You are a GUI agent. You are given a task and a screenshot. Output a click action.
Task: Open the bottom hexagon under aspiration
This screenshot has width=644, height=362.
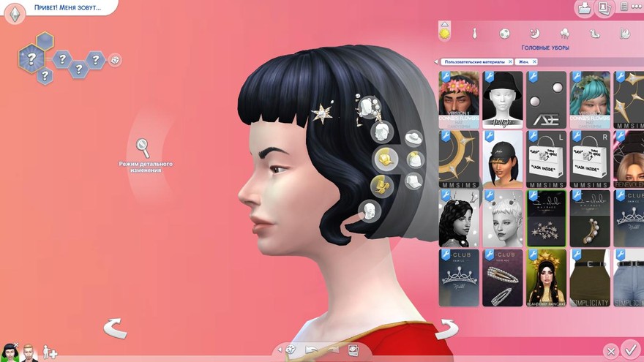coord(45,75)
